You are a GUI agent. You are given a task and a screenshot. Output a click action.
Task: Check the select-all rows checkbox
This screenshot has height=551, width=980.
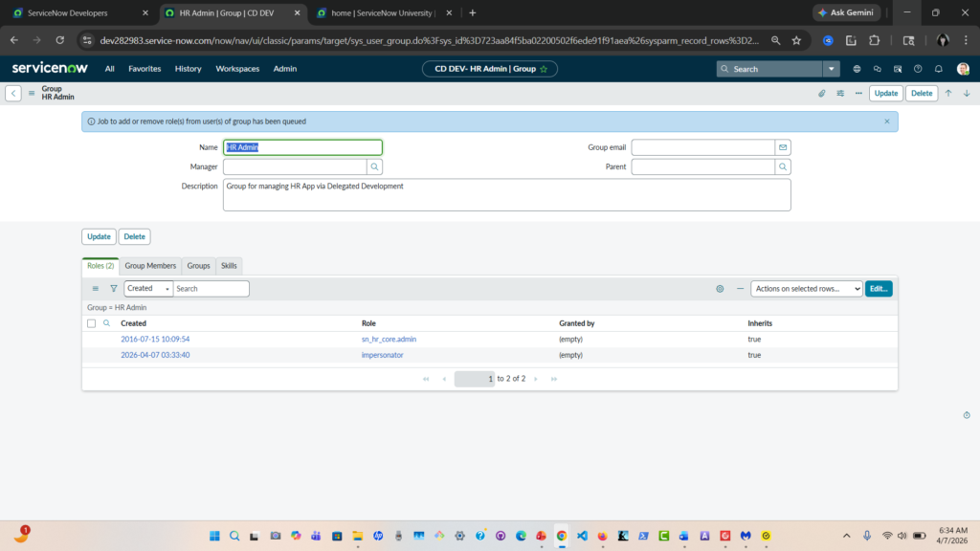pyautogui.click(x=92, y=323)
